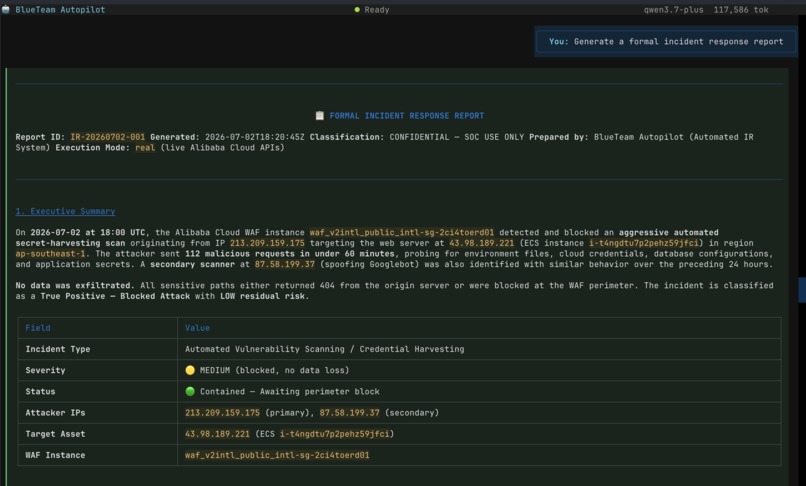Click the 'Value' table header
806x486 pixels.
[x=197, y=328]
